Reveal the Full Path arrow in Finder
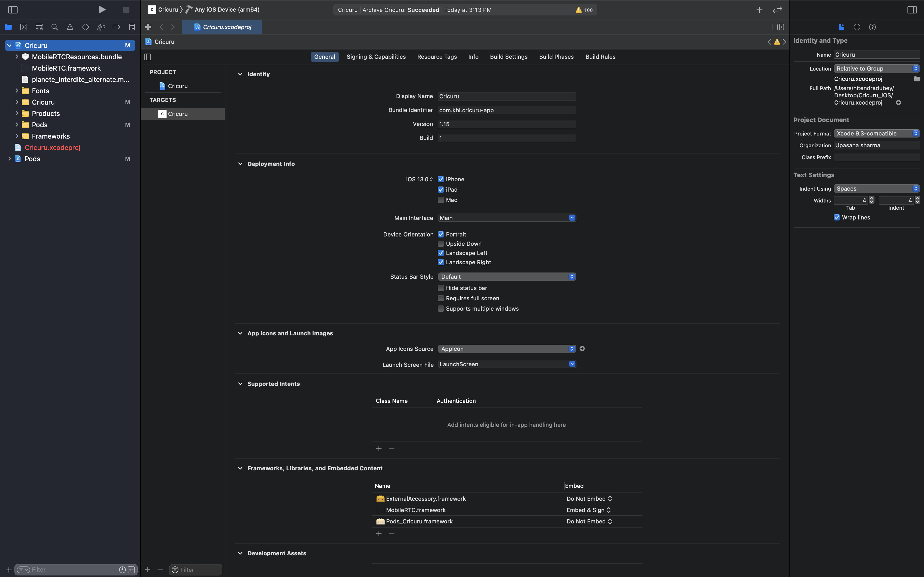Image resolution: width=924 pixels, height=577 pixels. 898,103
